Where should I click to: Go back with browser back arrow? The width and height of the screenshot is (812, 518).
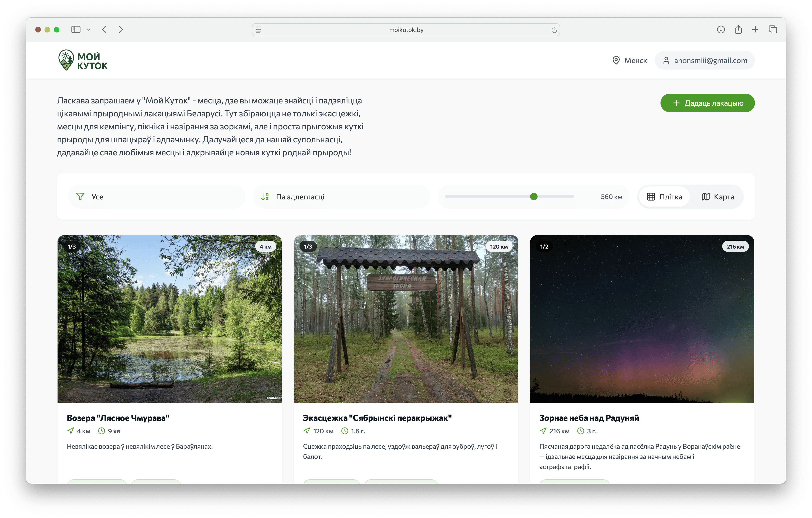point(105,30)
